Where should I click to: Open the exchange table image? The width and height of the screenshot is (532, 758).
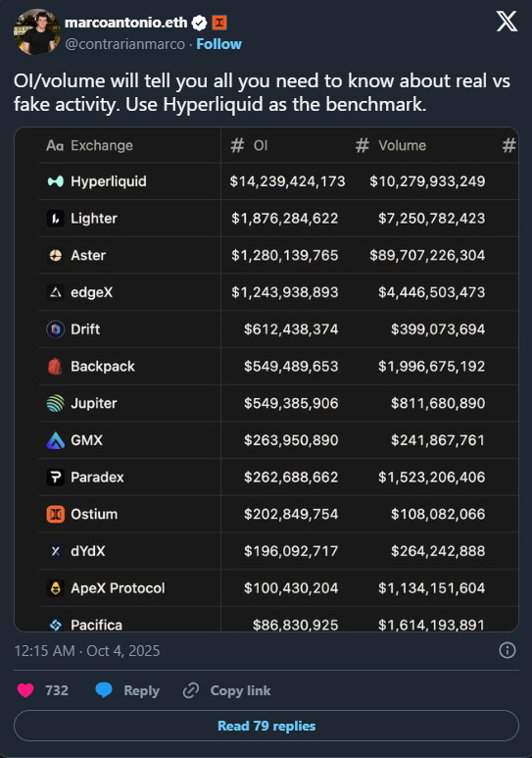[x=266, y=379]
